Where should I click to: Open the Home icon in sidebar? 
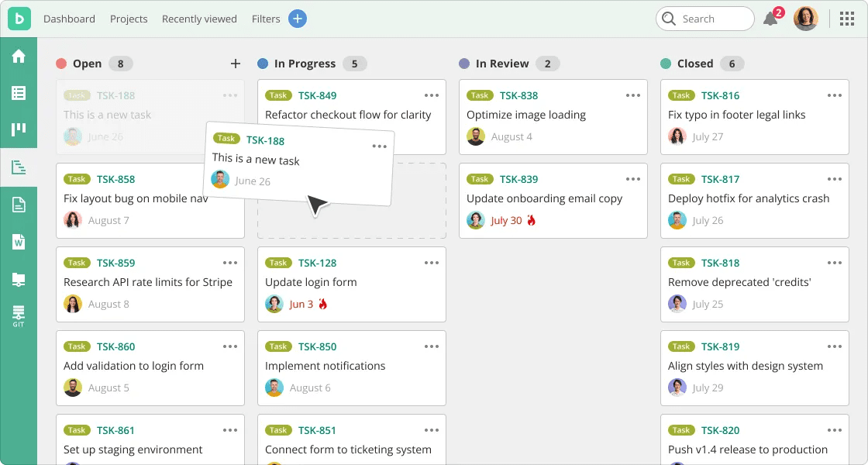coord(19,56)
